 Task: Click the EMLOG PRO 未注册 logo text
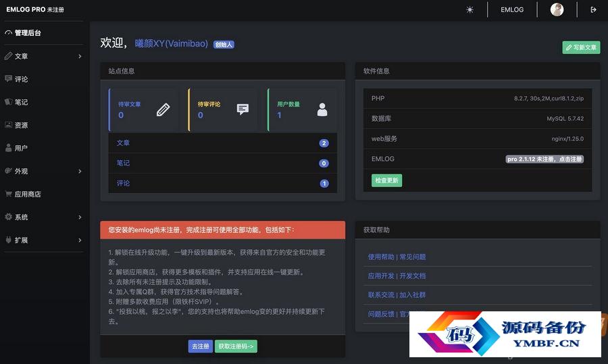click(x=35, y=9)
